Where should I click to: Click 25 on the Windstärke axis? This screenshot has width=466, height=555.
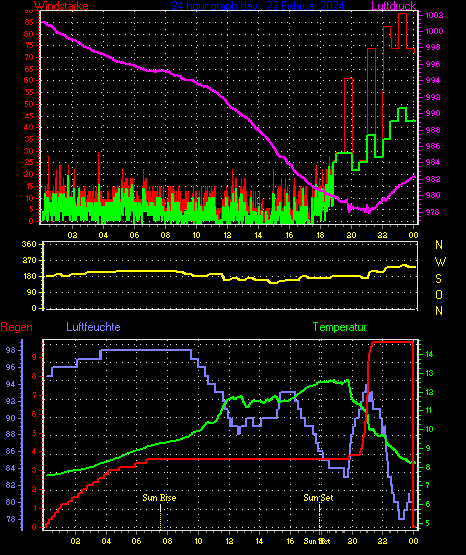(x=29, y=162)
